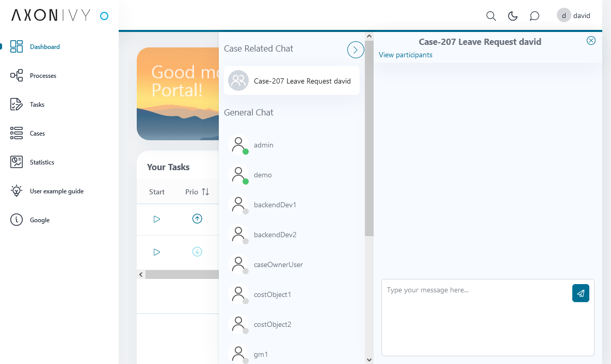Image resolution: width=611 pixels, height=364 pixels.
Task: Collapse chat list with arrow circle button
Action: pyautogui.click(x=356, y=49)
